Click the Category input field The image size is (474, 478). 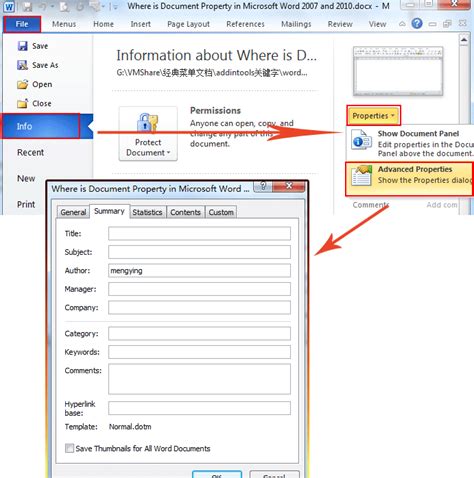click(x=199, y=333)
